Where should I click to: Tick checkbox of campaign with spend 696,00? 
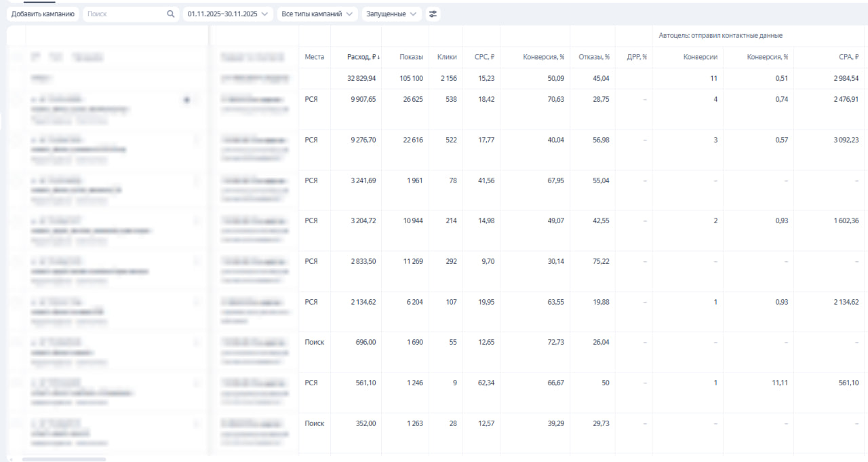[16, 343]
